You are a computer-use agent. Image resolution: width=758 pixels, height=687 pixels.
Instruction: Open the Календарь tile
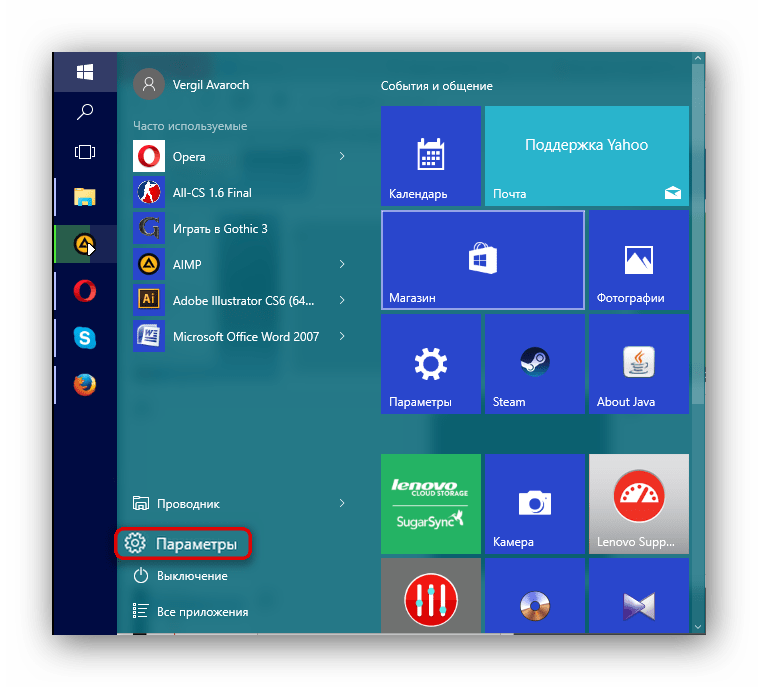(431, 156)
